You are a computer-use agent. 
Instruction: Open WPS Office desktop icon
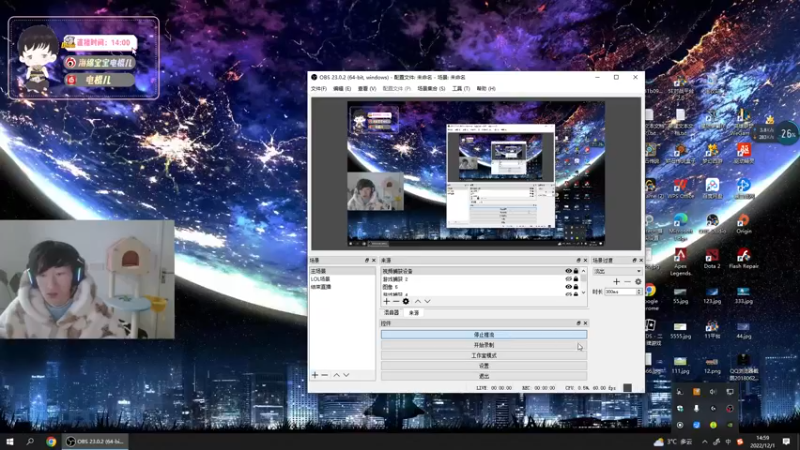point(681,188)
